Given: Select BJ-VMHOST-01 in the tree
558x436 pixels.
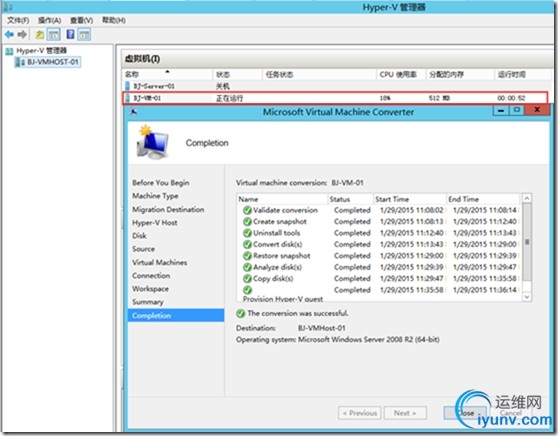Looking at the screenshot, I should (x=53, y=62).
